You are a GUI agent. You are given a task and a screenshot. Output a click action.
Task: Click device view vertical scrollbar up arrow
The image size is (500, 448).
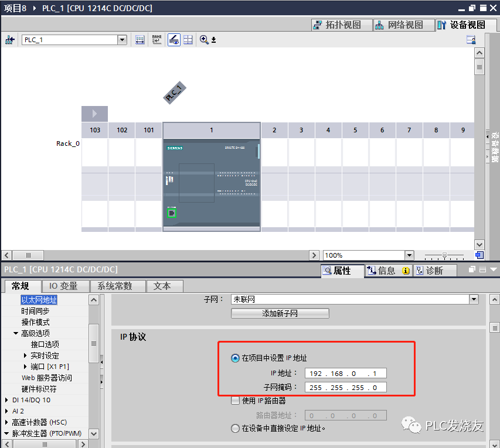[479, 53]
